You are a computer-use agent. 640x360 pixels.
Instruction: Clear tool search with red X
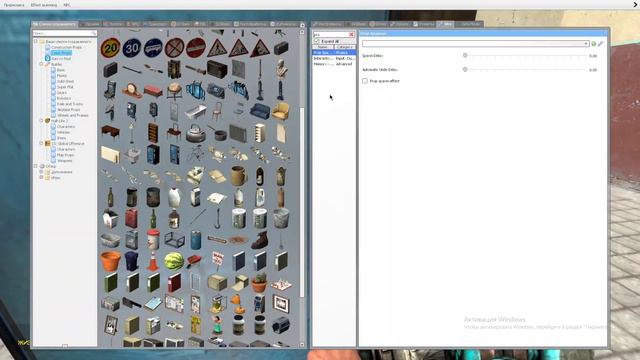351,35
